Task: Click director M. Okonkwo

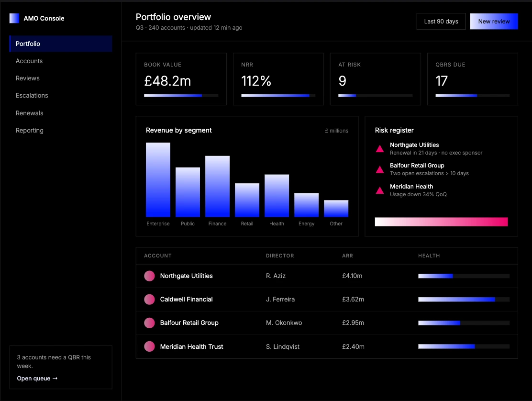Action: [x=284, y=323]
